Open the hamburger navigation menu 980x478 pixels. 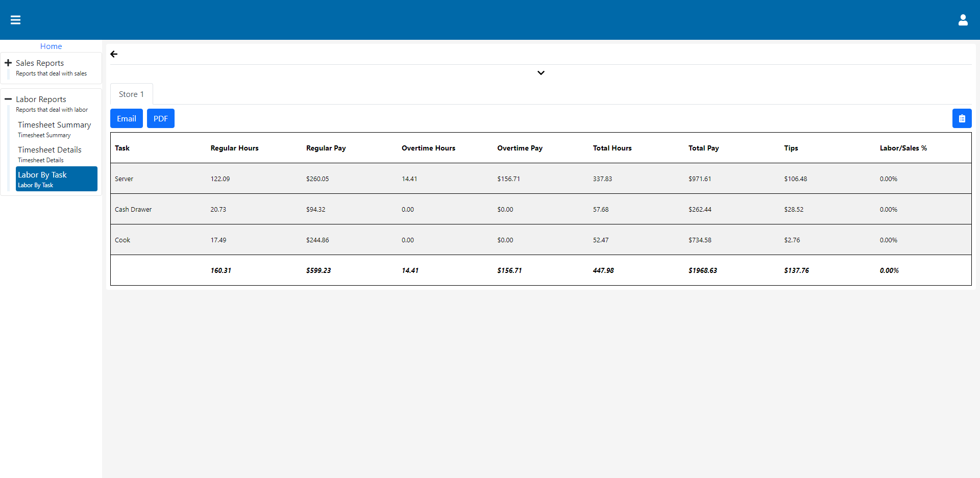pyautogui.click(x=15, y=20)
